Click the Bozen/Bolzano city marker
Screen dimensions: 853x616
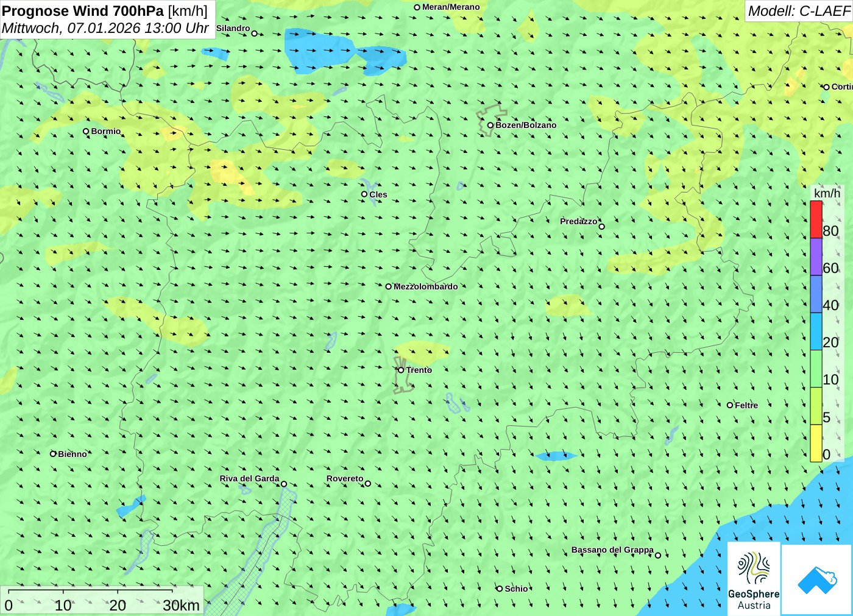490,125
